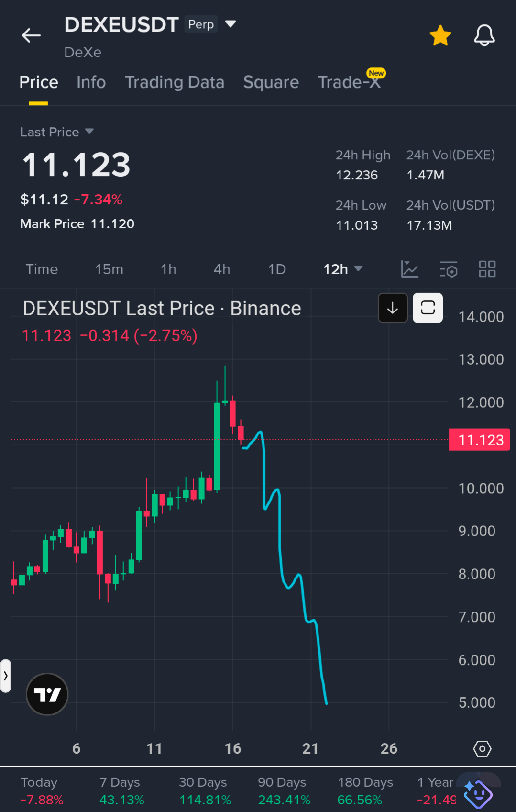This screenshot has width=516, height=812.
Task: Expand the left side panel chevron
Action: (x=5, y=676)
